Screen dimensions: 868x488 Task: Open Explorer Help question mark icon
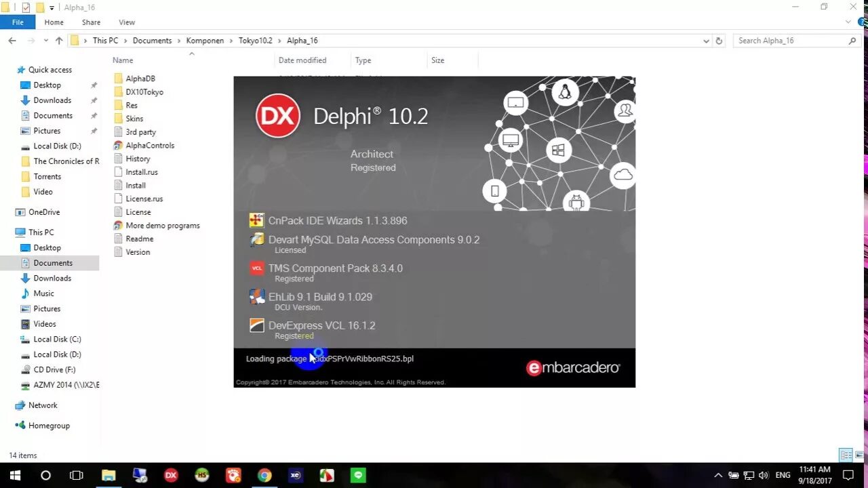pos(861,22)
